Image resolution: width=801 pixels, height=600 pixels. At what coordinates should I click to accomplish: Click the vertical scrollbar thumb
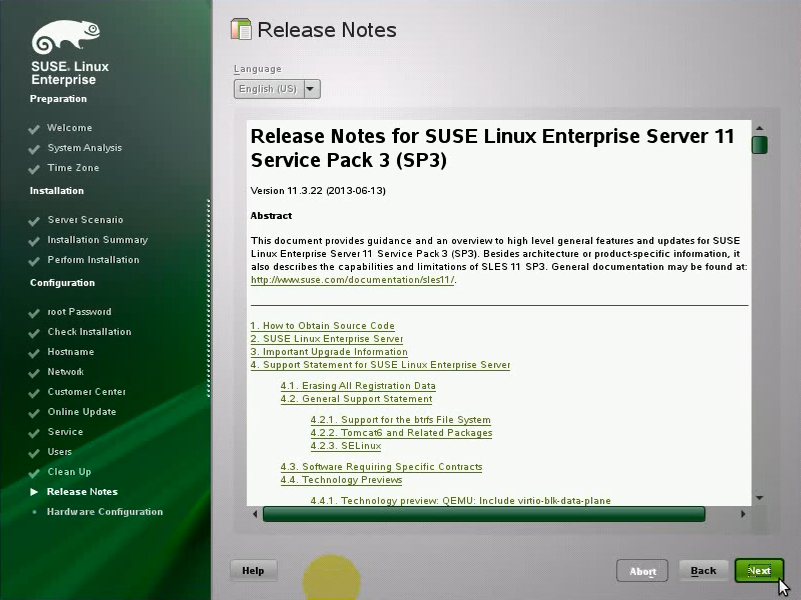(x=760, y=145)
